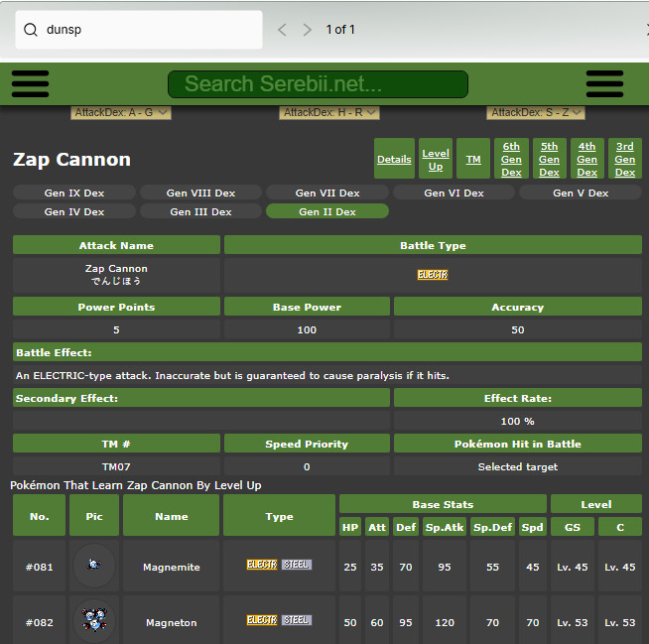Click the '100 %' effect rate value

[x=518, y=421]
